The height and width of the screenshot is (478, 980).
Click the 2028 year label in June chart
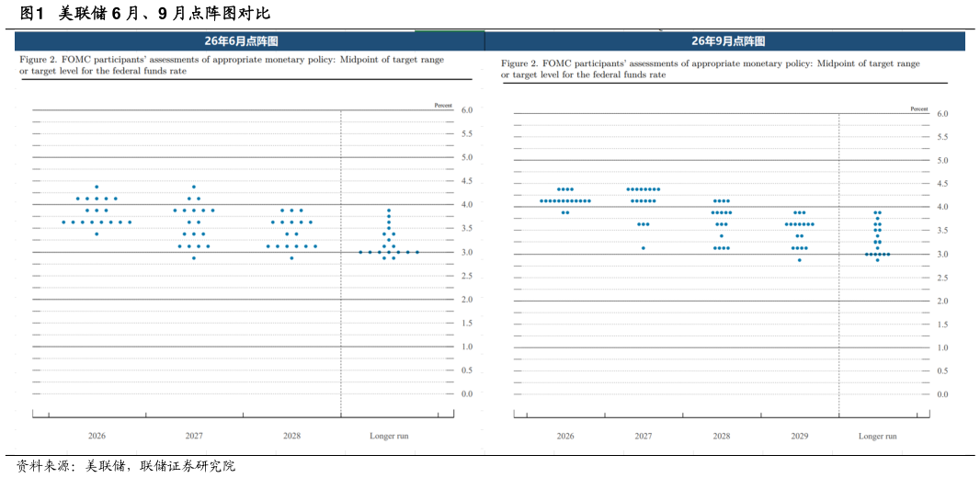click(x=291, y=436)
